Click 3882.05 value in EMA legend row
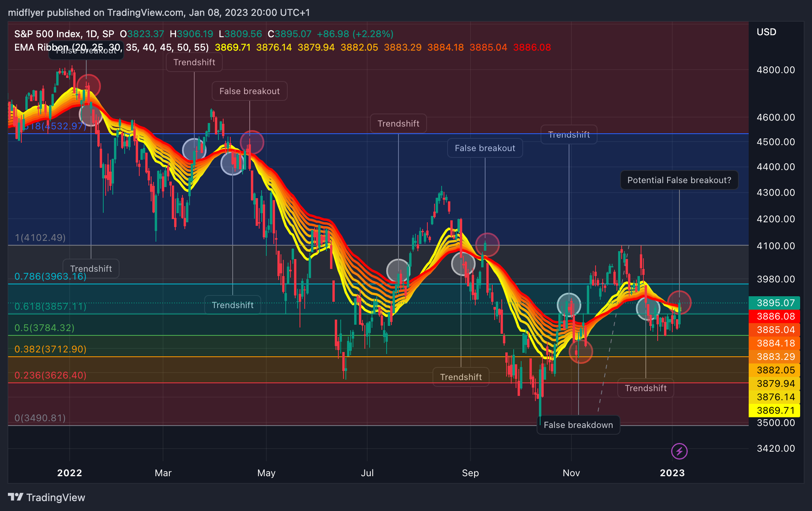 click(x=359, y=47)
